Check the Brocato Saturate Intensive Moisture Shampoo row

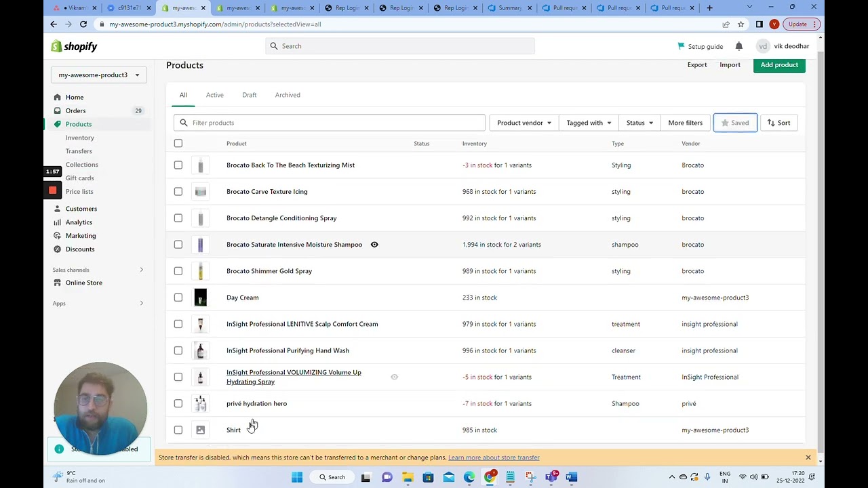tap(178, 244)
